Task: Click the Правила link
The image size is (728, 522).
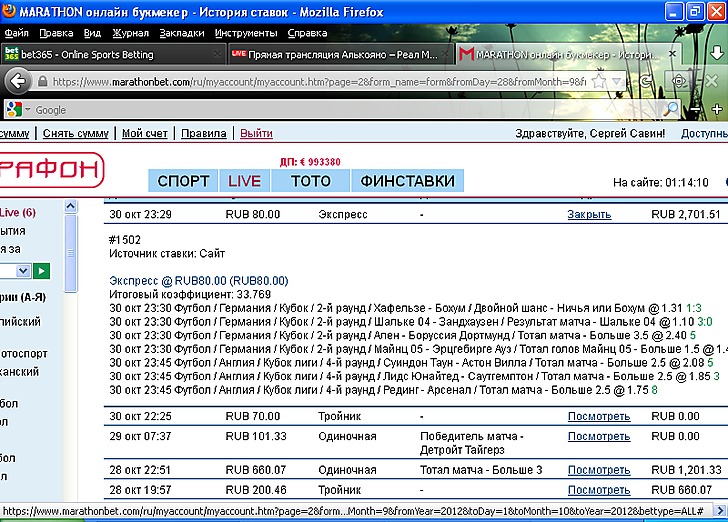Action: (203, 133)
